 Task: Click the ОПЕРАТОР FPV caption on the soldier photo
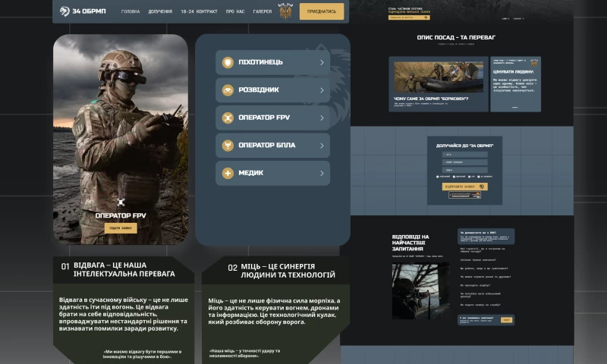(121, 216)
